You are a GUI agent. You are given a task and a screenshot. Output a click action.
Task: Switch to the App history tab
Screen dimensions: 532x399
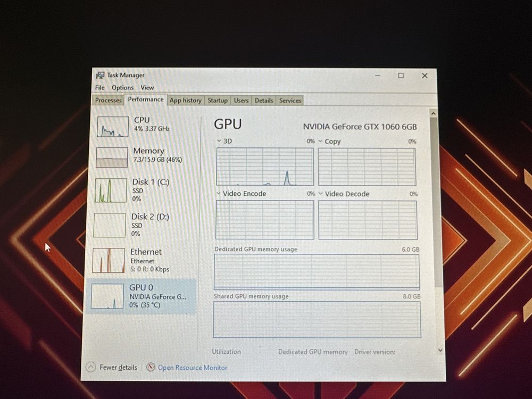coord(186,100)
